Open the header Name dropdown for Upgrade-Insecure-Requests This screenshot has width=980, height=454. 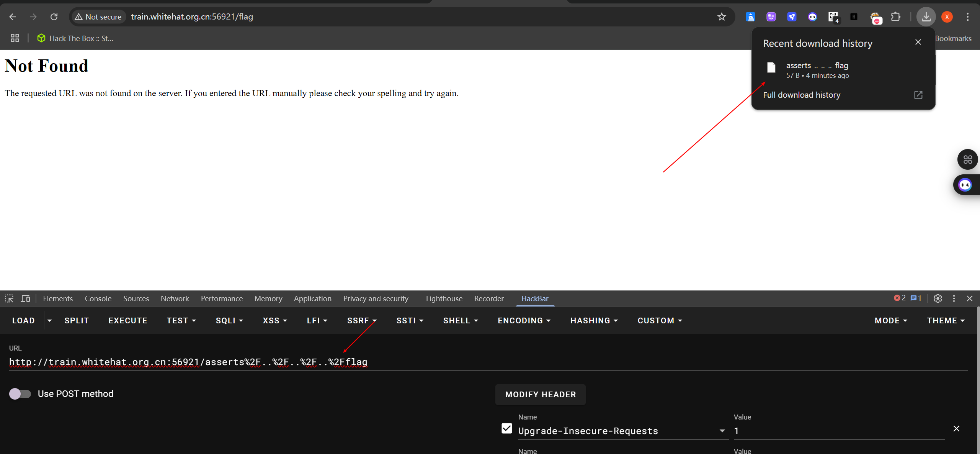pos(722,431)
